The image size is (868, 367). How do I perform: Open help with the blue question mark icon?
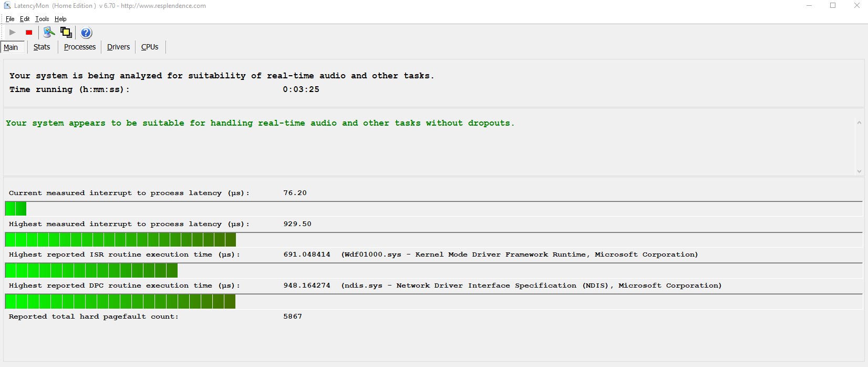87,33
